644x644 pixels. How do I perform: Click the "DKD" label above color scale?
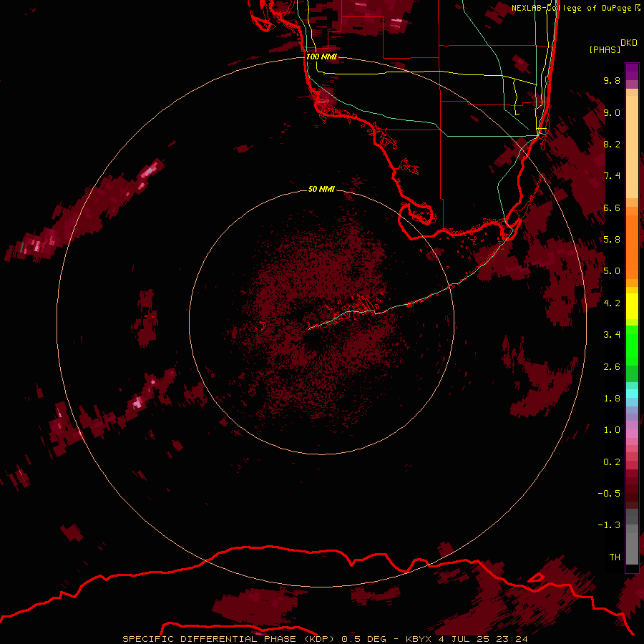click(629, 43)
